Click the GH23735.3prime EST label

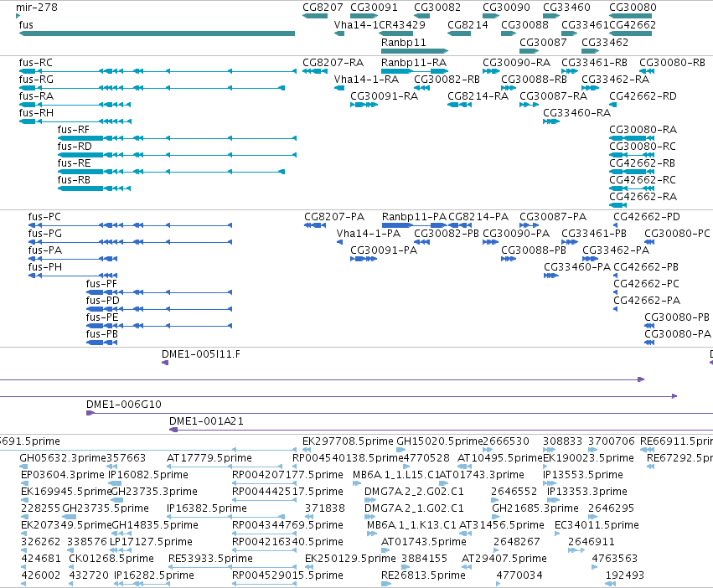[x=154, y=491]
